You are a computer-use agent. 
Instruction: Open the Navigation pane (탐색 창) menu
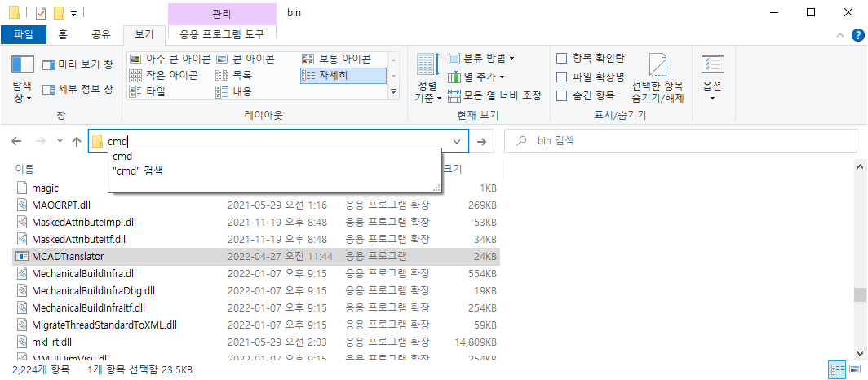point(23,79)
